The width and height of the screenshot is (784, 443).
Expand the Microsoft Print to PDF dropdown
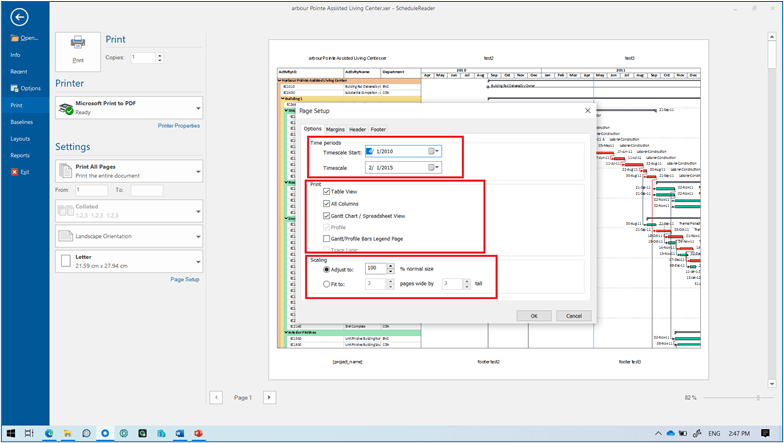pos(198,108)
